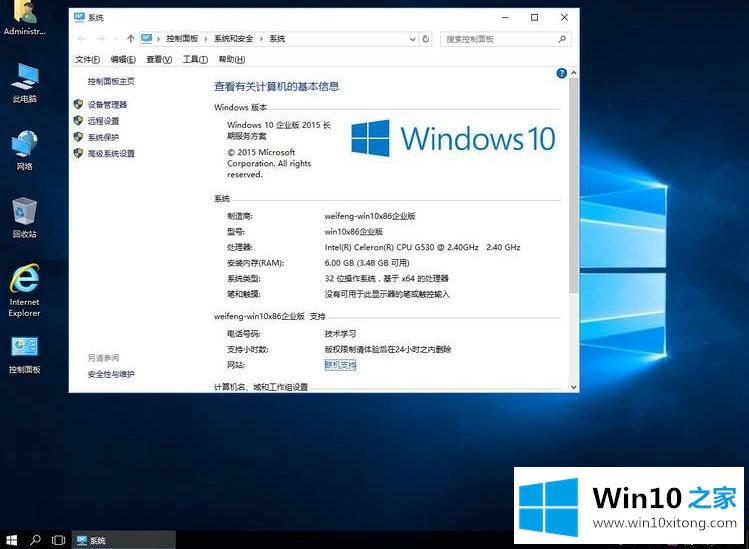
Task: Open 安全性与维护 link
Action: 111,374
